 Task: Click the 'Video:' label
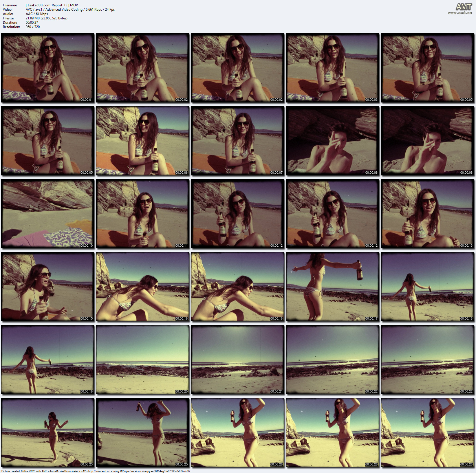coord(8,10)
